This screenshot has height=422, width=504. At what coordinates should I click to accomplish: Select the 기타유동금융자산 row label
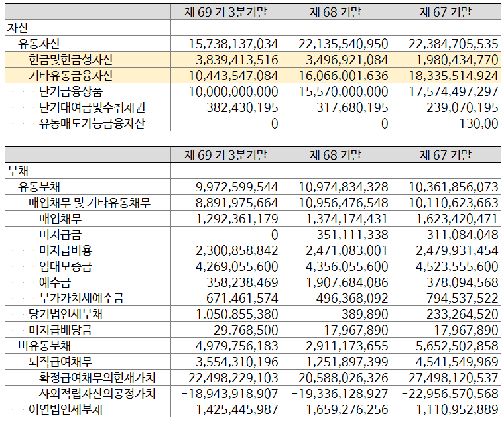pyautogui.click(x=71, y=76)
